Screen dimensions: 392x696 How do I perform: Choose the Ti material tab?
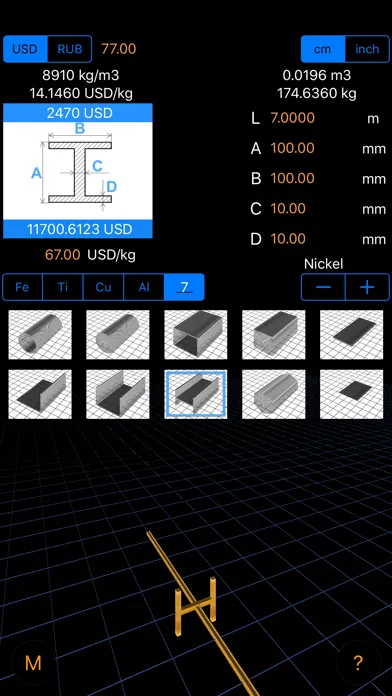coord(63,287)
